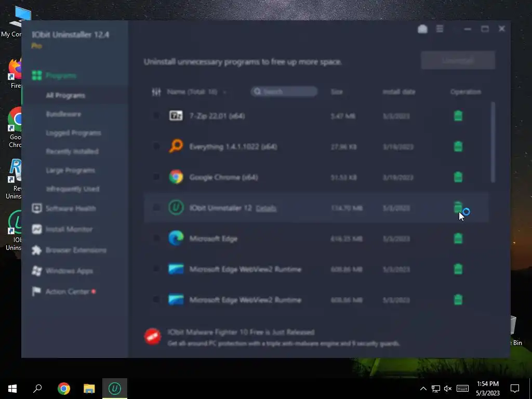Click trash icon for last Edge WebView2 Runtime
Image resolution: width=532 pixels, height=399 pixels.
coord(458,299)
